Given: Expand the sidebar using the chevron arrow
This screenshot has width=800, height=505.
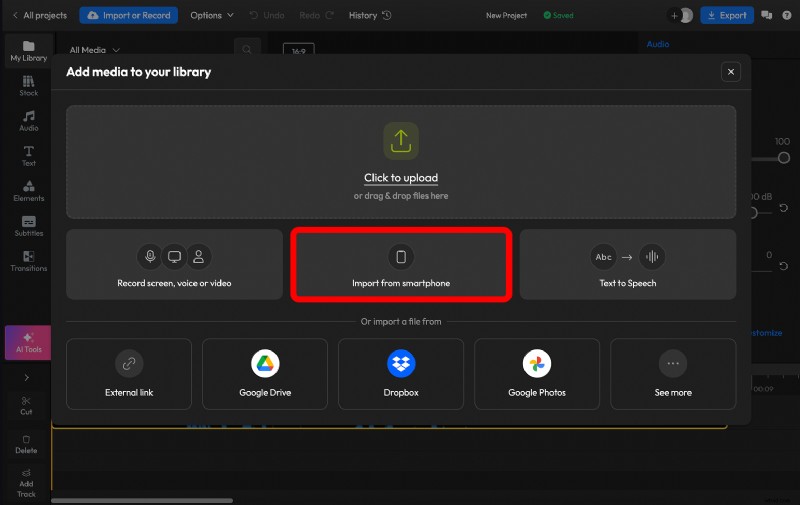Looking at the screenshot, I should [27, 378].
